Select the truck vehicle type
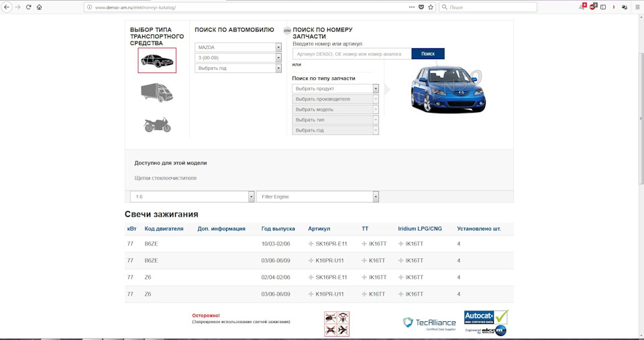The width and height of the screenshot is (644, 340). coord(157,93)
